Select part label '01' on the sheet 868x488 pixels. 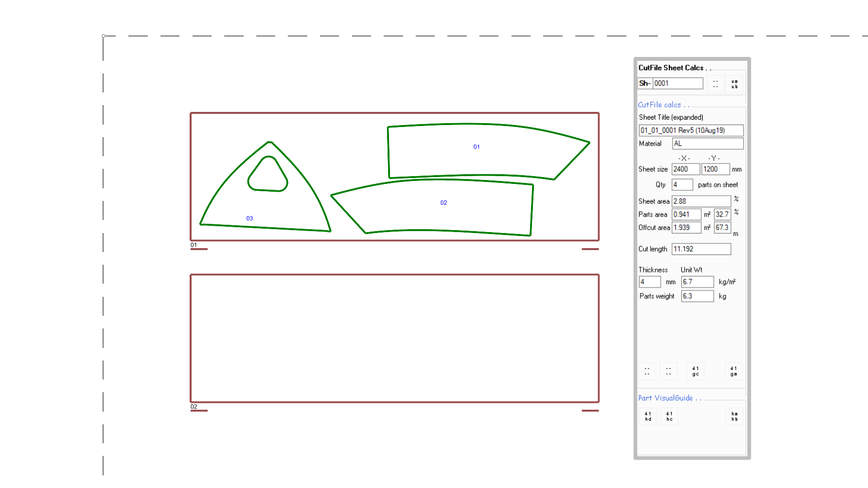477,147
